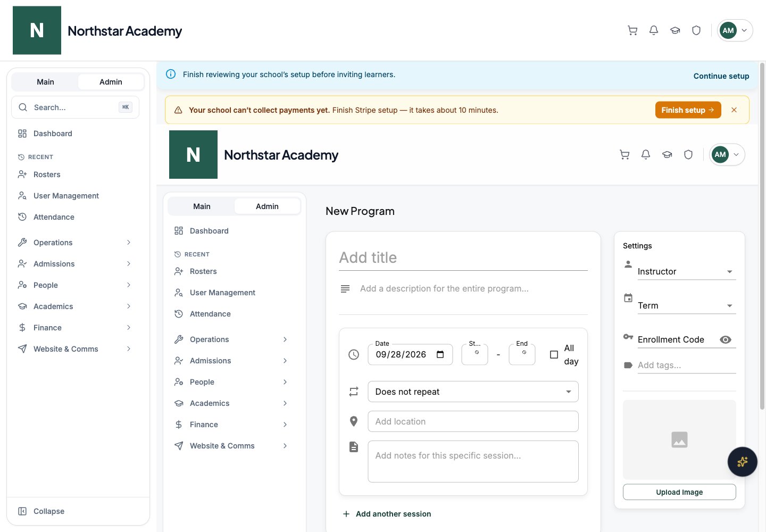This screenshot has height=532, width=766.
Task: Check the All day checkbox
Action: click(x=554, y=355)
